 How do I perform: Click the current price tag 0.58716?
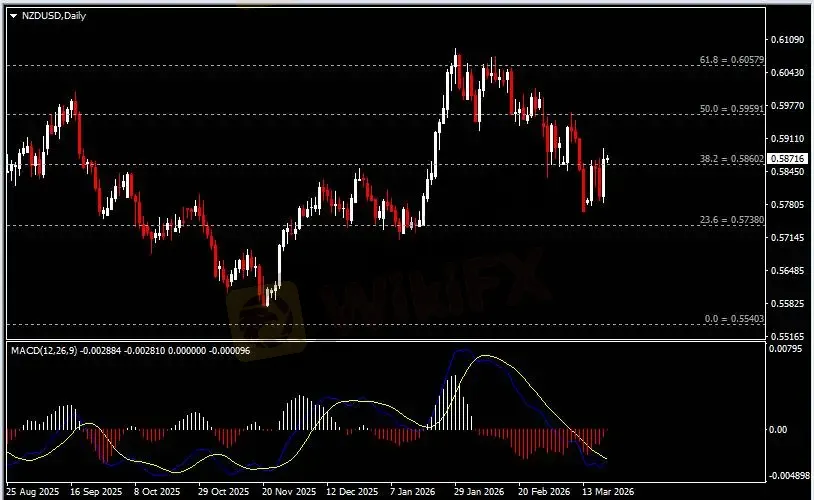tap(791, 159)
